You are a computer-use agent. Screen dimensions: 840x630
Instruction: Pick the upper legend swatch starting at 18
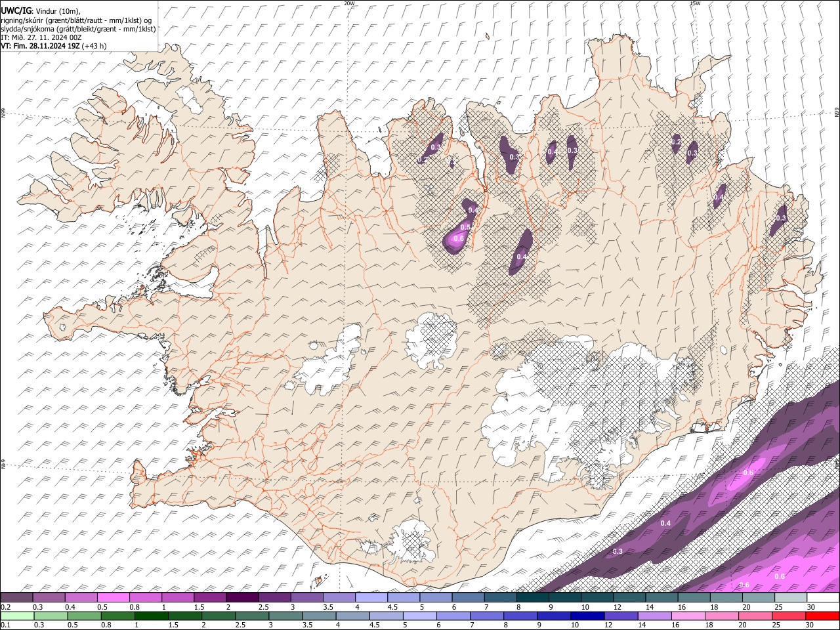tap(725, 598)
